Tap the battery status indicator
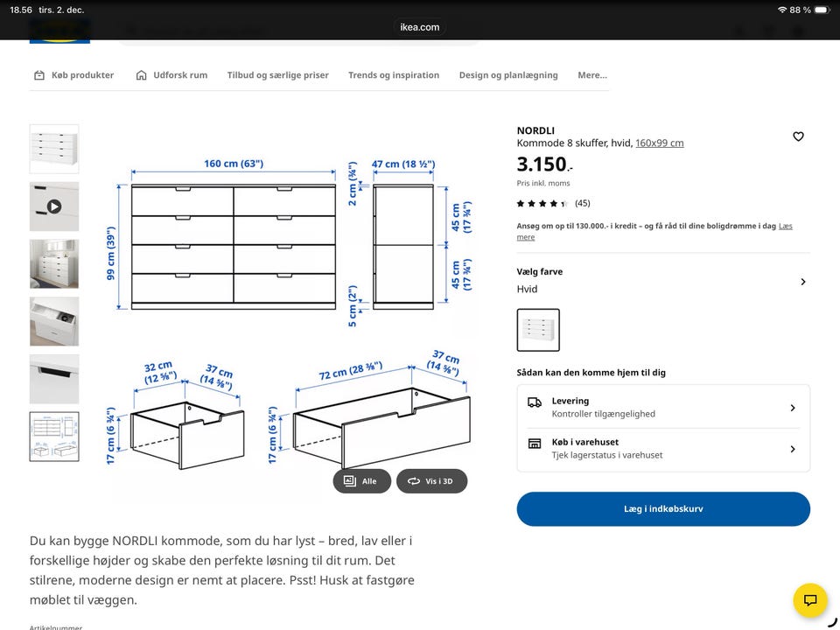This screenshot has width=840, height=630. pyautogui.click(x=822, y=10)
